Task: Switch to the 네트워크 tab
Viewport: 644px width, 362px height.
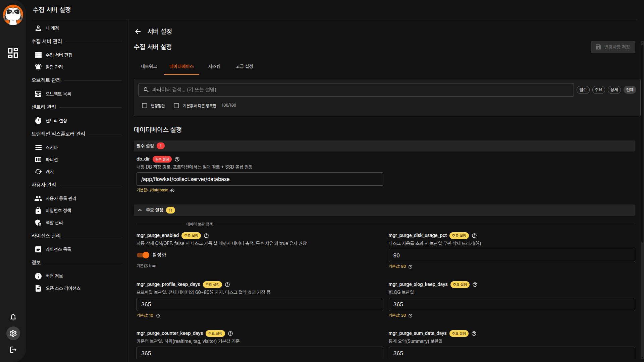Action: [x=149, y=66]
